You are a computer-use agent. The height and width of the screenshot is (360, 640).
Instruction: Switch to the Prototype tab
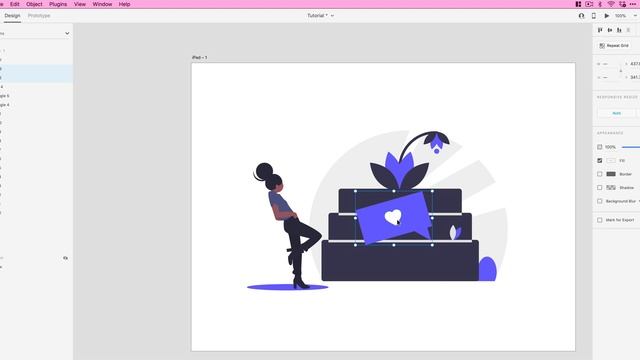click(x=39, y=16)
